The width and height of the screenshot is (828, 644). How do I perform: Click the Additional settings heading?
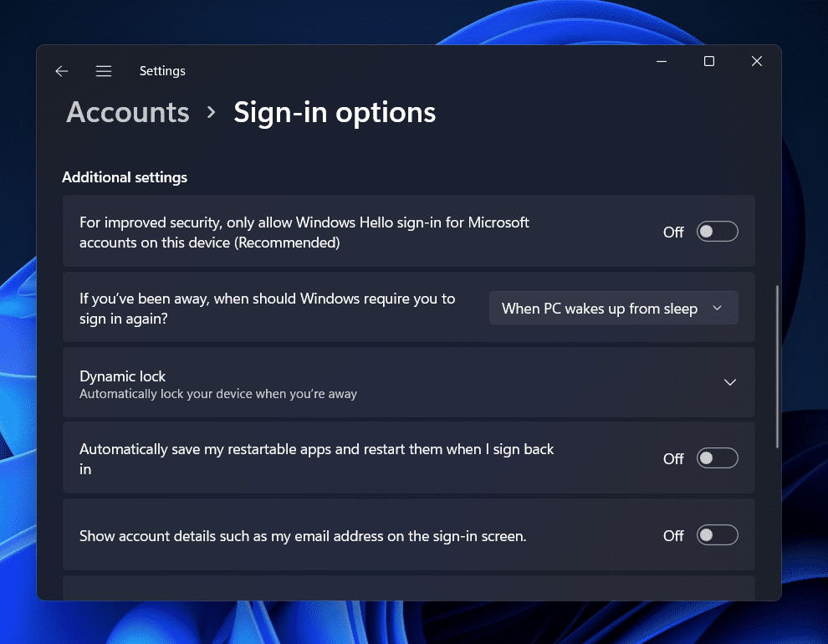(125, 177)
